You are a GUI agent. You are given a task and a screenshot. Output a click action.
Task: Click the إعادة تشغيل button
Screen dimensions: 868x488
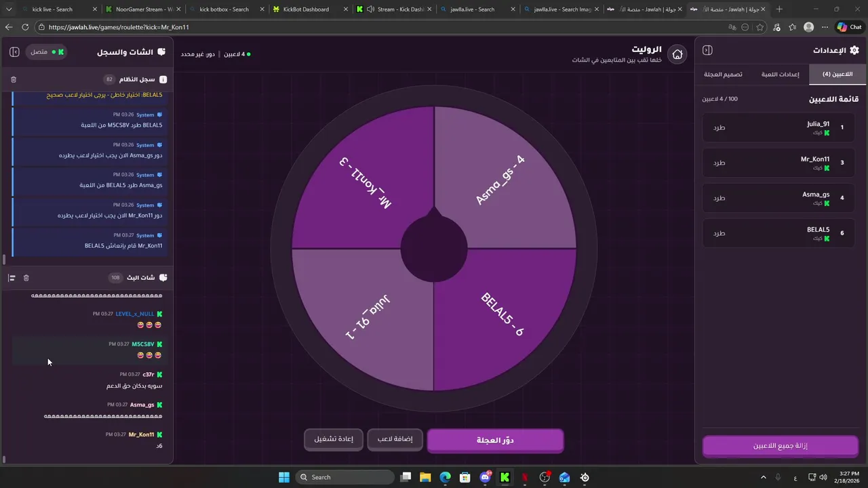334,439
